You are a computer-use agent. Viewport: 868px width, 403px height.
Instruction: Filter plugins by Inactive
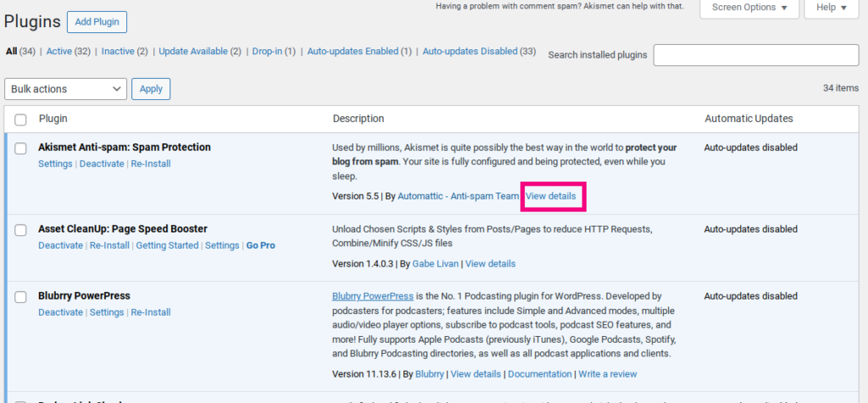pos(118,51)
